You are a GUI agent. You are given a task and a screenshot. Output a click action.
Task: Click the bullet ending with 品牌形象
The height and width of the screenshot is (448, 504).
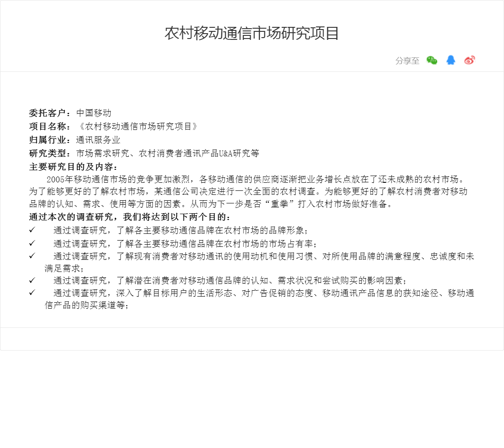pyautogui.click(x=181, y=230)
